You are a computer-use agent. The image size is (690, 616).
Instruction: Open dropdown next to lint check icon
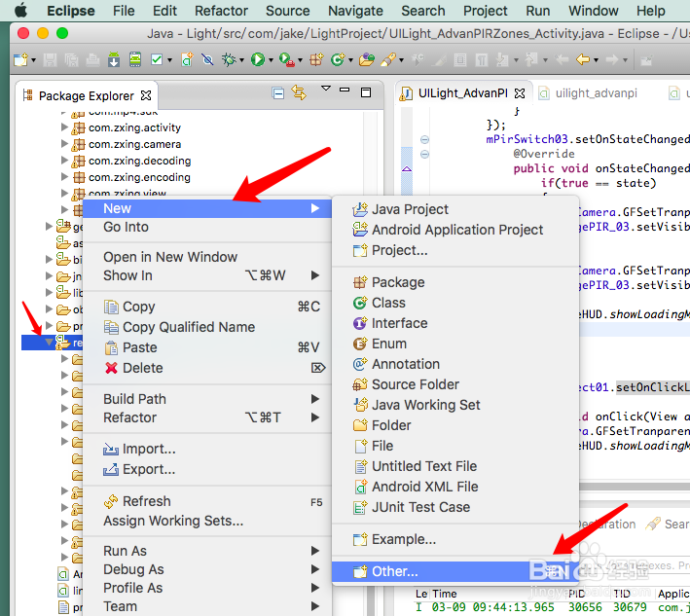[x=169, y=60]
